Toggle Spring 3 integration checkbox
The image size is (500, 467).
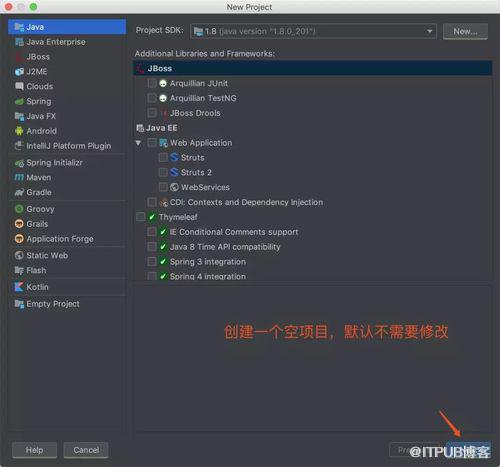pyautogui.click(x=152, y=262)
